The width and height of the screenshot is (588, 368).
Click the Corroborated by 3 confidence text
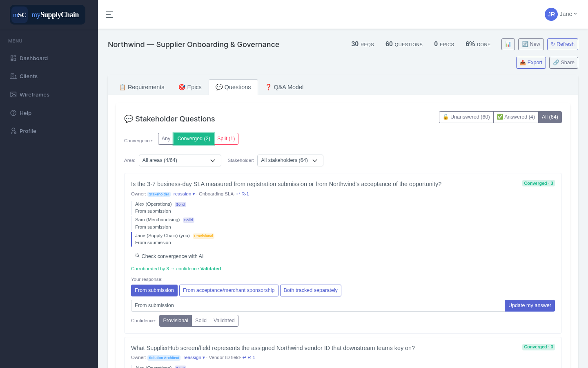click(176, 269)
